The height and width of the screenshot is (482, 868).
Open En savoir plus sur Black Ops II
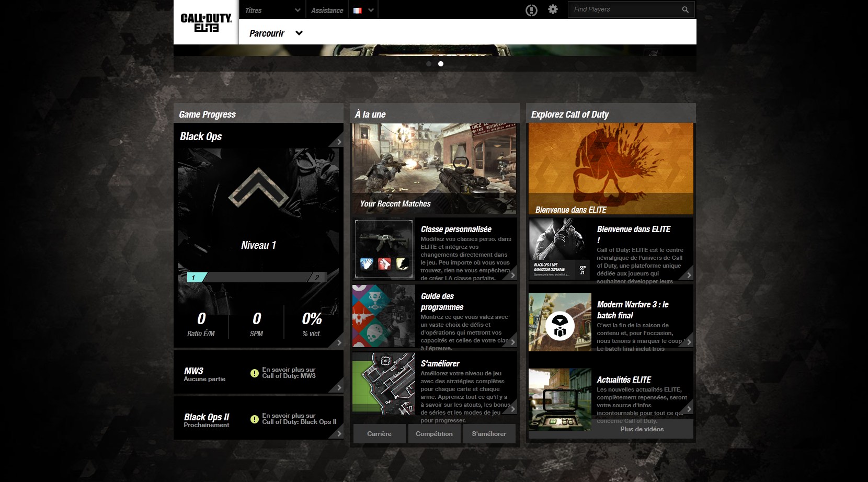(299, 419)
